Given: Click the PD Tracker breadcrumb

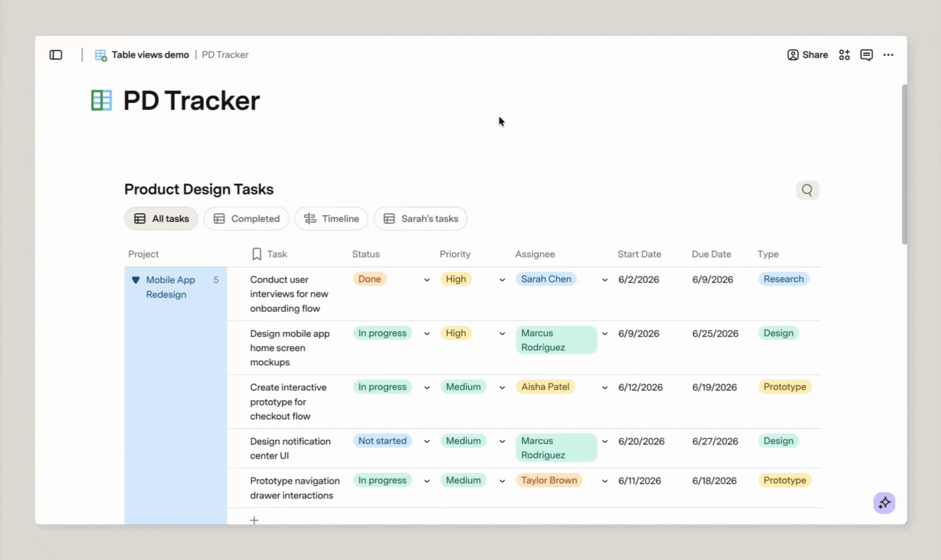Looking at the screenshot, I should tap(225, 55).
